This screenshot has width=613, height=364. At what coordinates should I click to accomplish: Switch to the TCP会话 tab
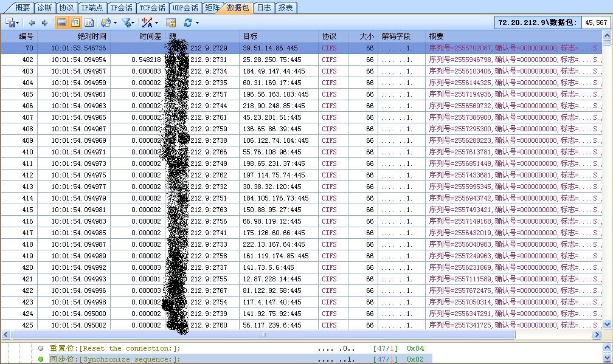(152, 8)
